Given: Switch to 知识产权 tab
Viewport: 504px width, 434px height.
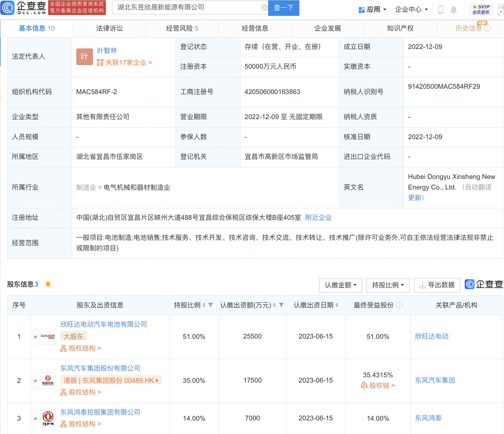Looking at the screenshot, I should [400, 28].
